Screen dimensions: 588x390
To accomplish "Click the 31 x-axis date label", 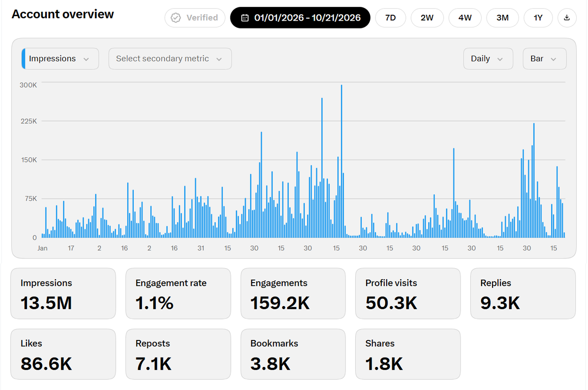I will pyautogui.click(x=200, y=248).
